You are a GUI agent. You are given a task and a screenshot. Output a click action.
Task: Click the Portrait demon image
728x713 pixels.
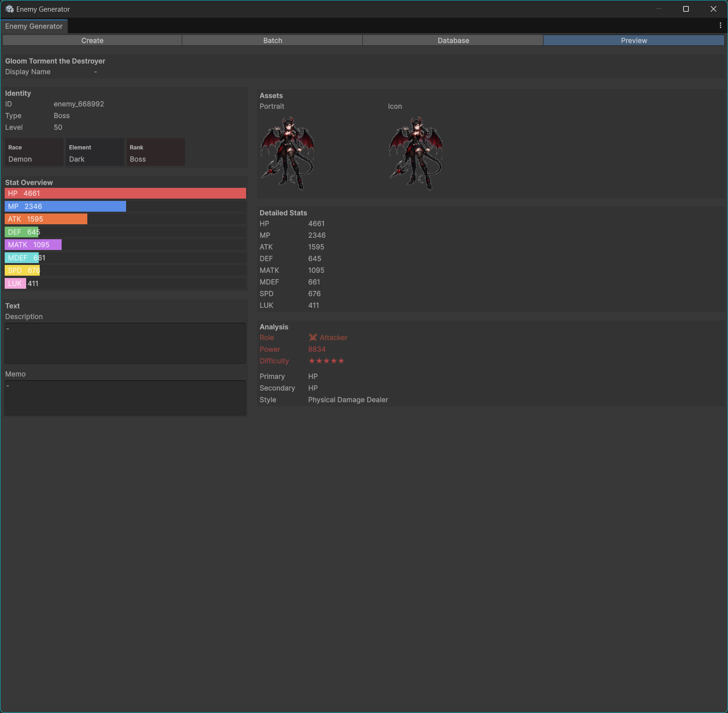point(288,153)
